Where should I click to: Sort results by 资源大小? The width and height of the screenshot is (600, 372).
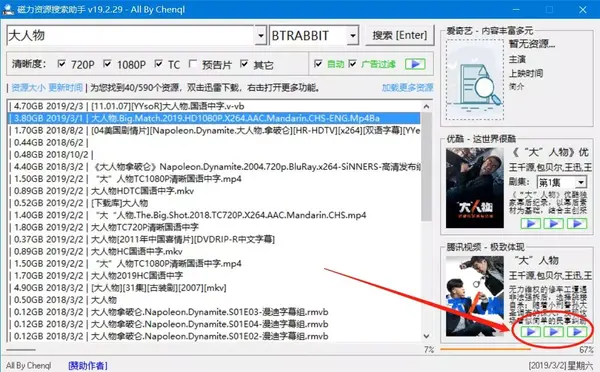tap(29, 88)
